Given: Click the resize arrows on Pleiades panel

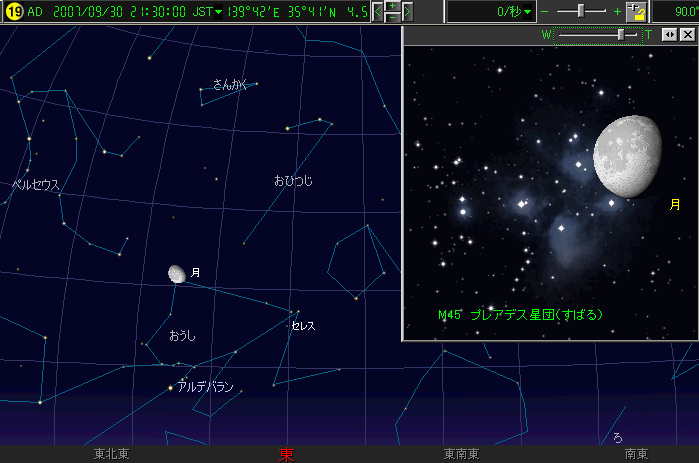Looking at the screenshot, I should pos(669,34).
